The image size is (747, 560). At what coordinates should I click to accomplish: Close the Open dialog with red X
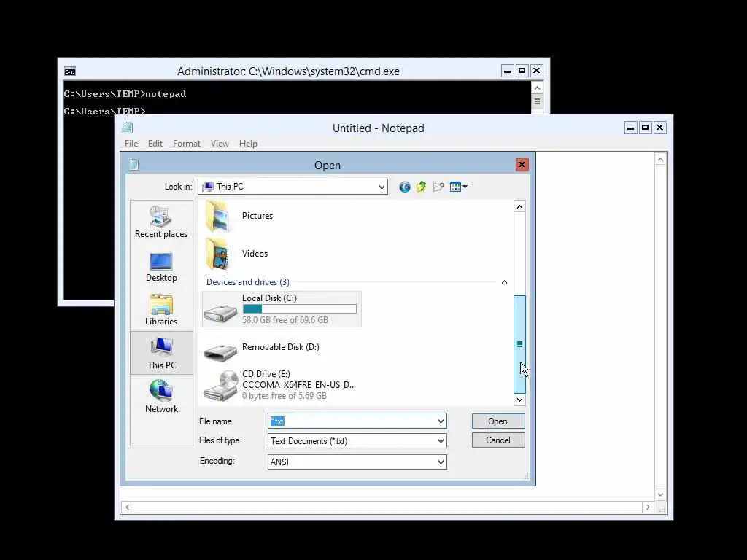(522, 164)
